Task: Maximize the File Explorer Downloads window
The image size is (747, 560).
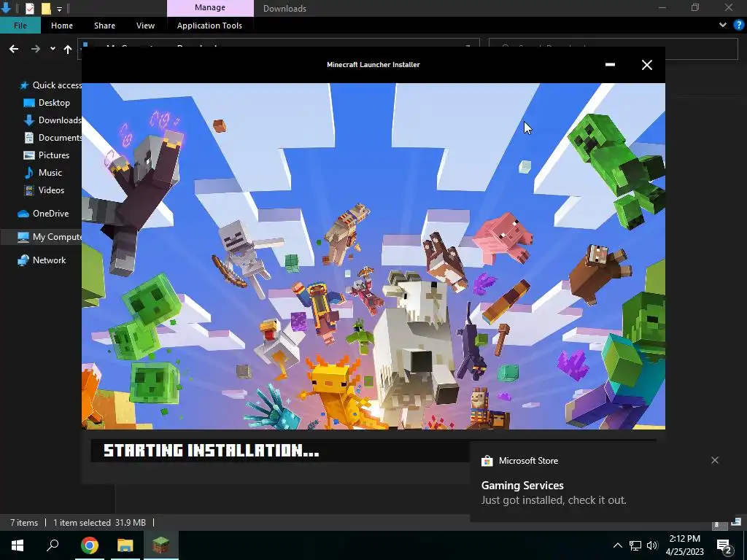Action: [695, 7]
